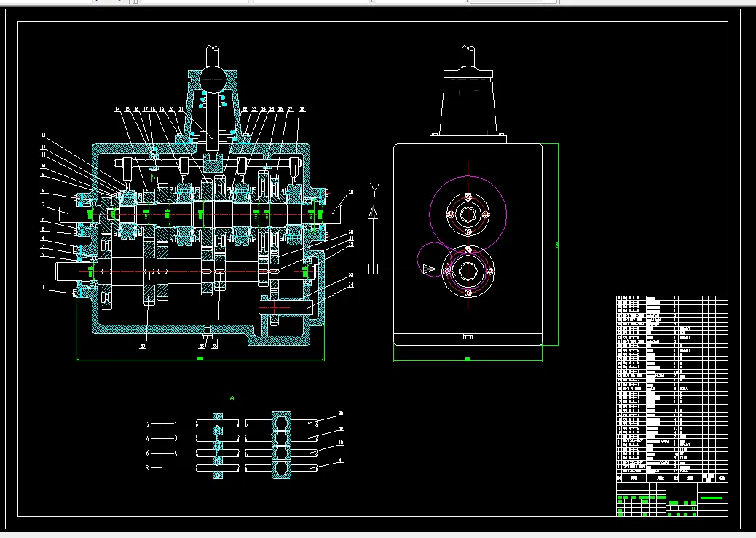Select part callout number "14"
The height and width of the screenshot is (538, 756).
(117, 109)
